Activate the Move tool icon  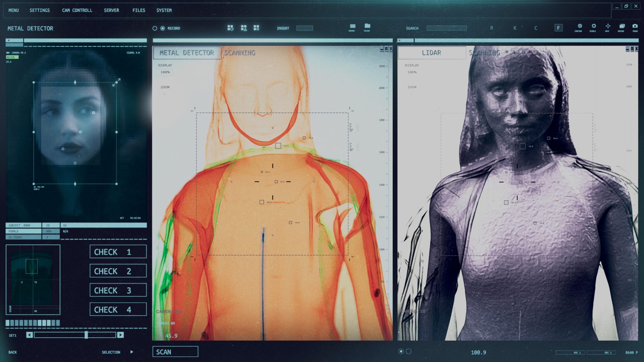[x=608, y=26]
